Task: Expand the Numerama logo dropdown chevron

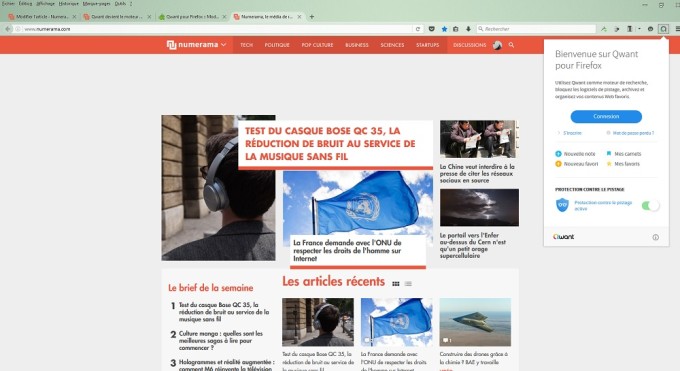Action: (223, 45)
